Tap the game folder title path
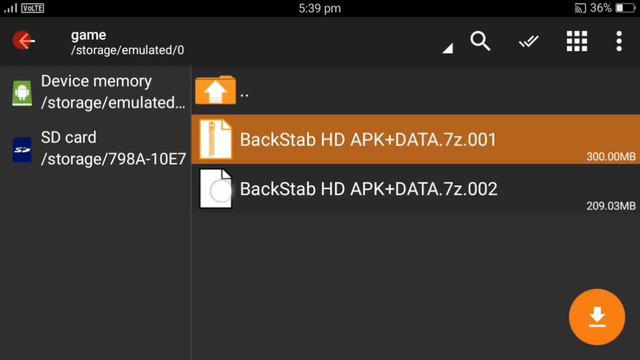640x360 pixels. click(x=127, y=42)
